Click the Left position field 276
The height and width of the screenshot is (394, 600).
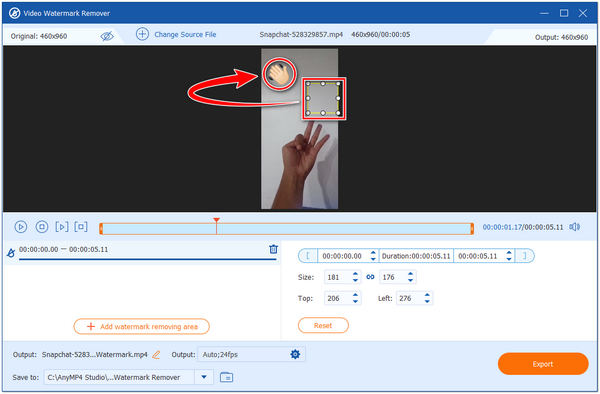click(409, 298)
